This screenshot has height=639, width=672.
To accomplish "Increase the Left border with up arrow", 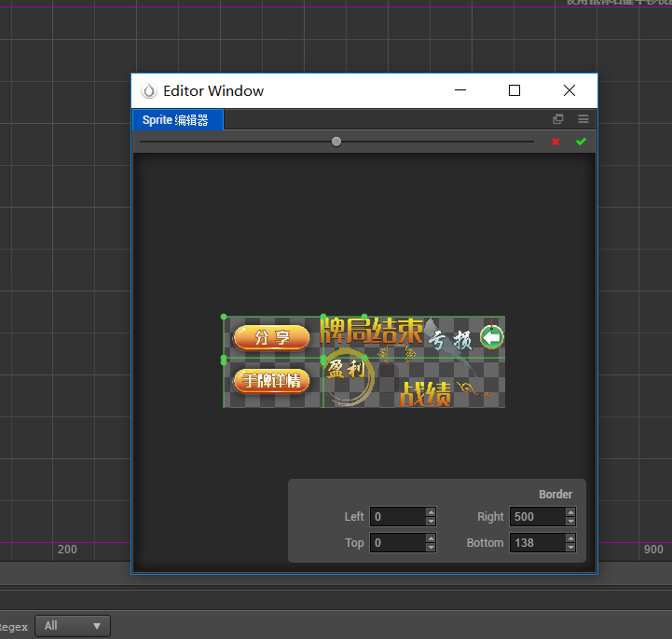I will 431,511.
